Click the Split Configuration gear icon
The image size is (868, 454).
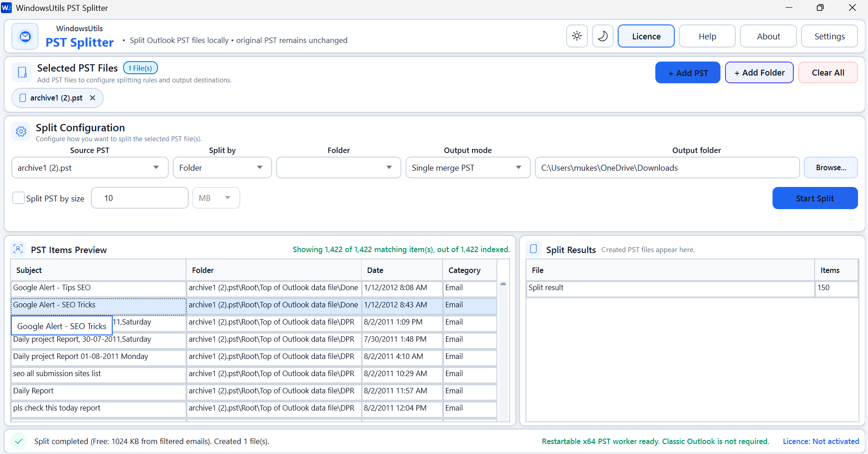tap(21, 132)
